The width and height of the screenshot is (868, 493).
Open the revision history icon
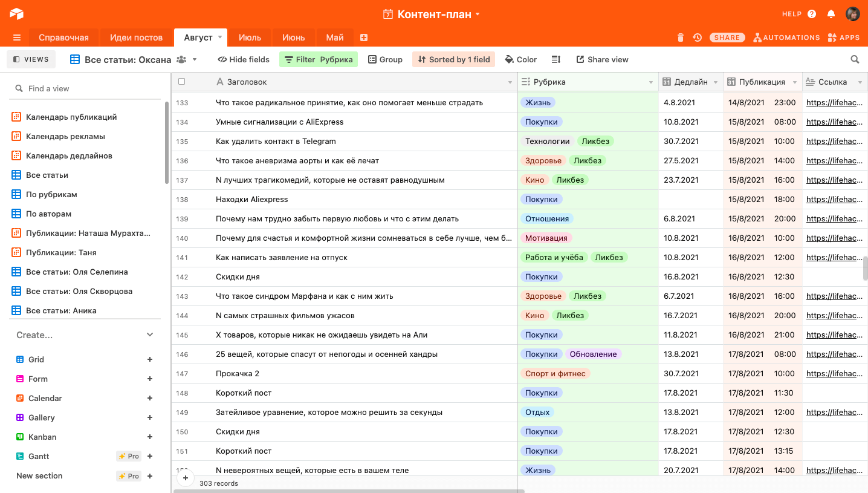698,38
